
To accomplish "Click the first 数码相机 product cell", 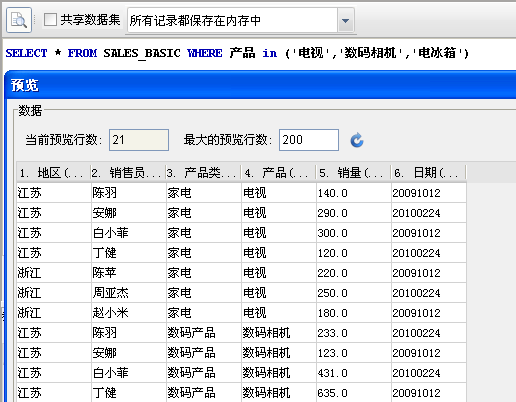I will point(278,333).
